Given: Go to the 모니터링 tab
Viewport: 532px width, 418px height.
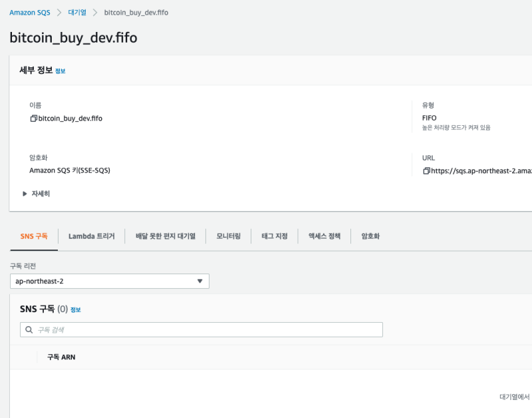Looking at the screenshot, I should (228, 236).
